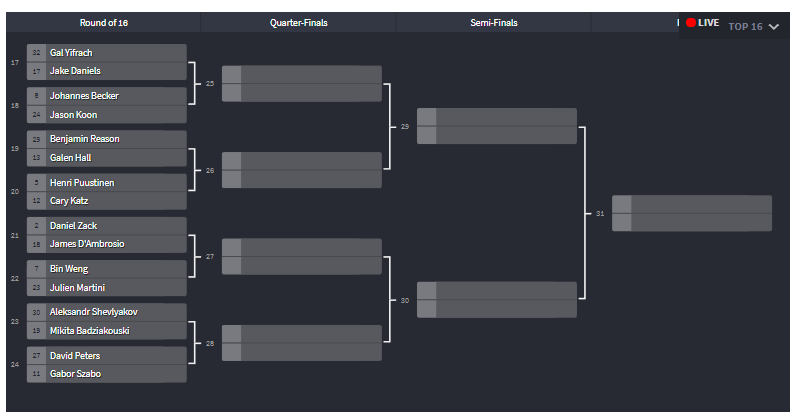Click the Aleksandr Shevlyakov player entry

point(115,312)
